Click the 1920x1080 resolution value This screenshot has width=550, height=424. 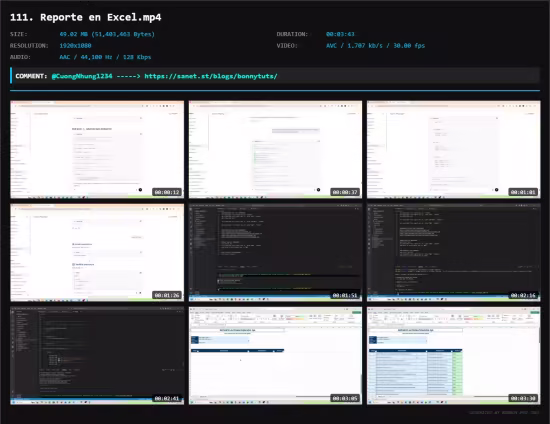[75, 46]
